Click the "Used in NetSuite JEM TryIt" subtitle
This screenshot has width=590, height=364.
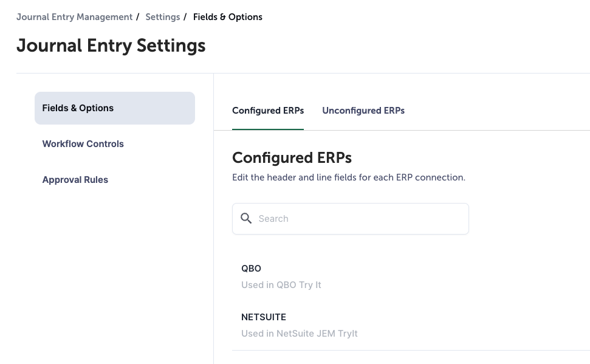(x=300, y=334)
